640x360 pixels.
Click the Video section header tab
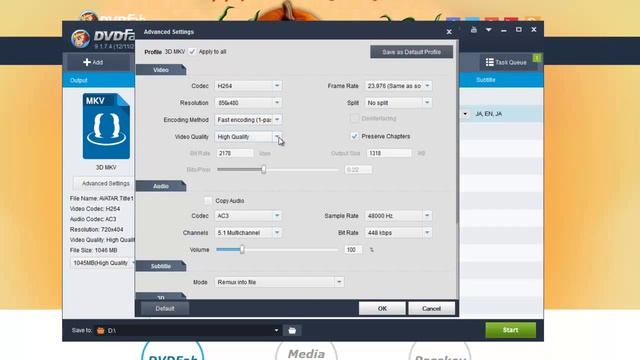pyautogui.click(x=161, y=70)
